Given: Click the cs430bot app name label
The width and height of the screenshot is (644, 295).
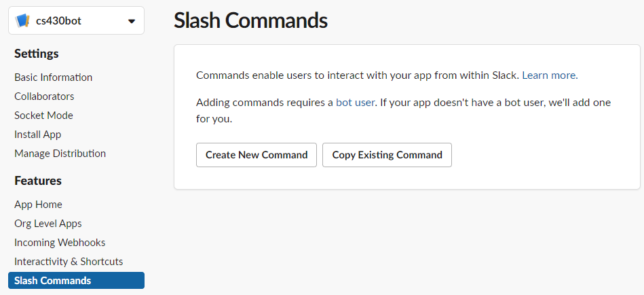Looking at the screenshot, I should pos(58,21).
